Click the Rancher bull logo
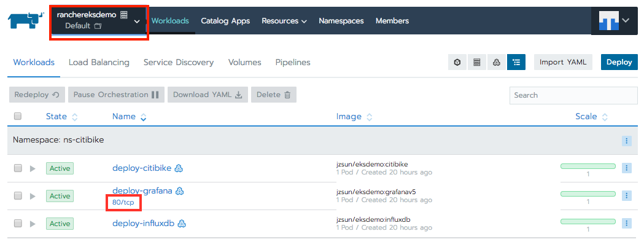Screen dimensions: 644x239 click(x=25, y=20)
